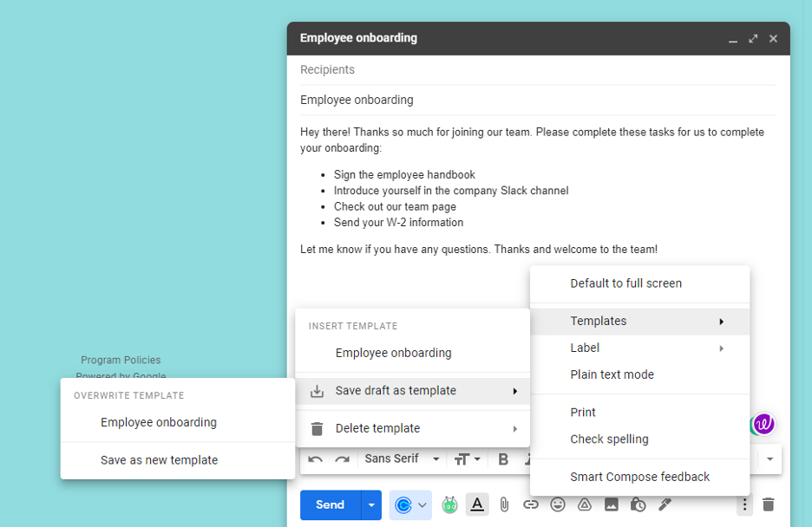Viewport: 812px width, 527px height.
Task: Discard draft using the trash icon
Action: click(769, 504)
